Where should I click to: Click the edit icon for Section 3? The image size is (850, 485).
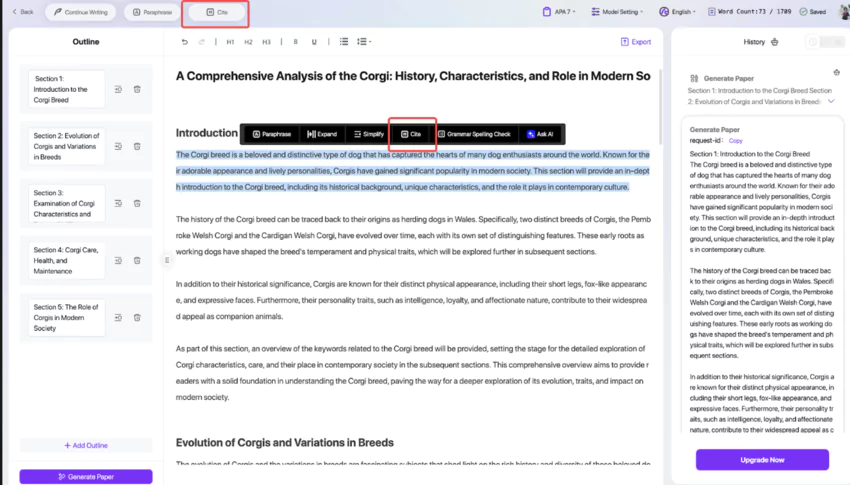(x=118, y=203)
